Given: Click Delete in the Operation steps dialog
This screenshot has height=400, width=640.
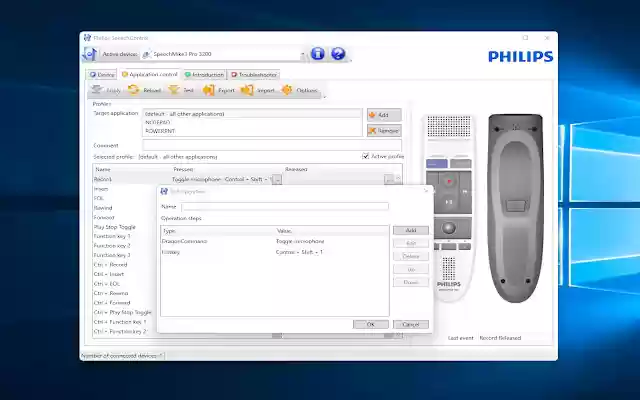Looking at the screenshot, I should click(x=411, y=256).
